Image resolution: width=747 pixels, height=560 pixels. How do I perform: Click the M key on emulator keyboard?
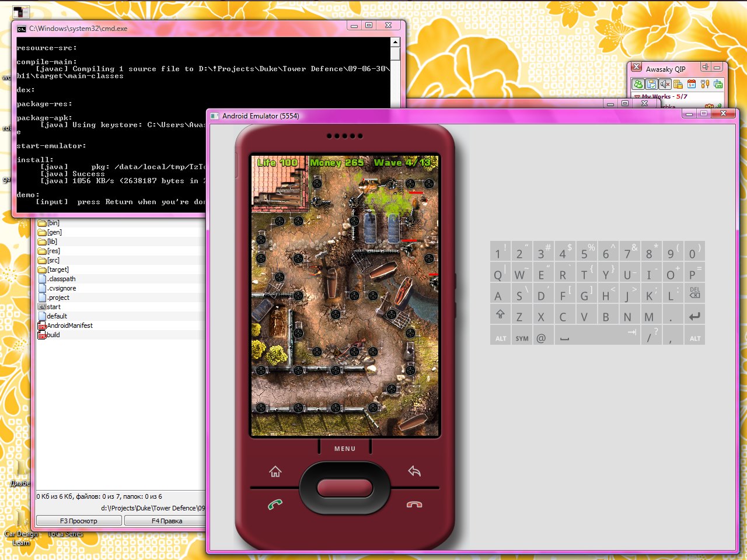tap(651, 315)
